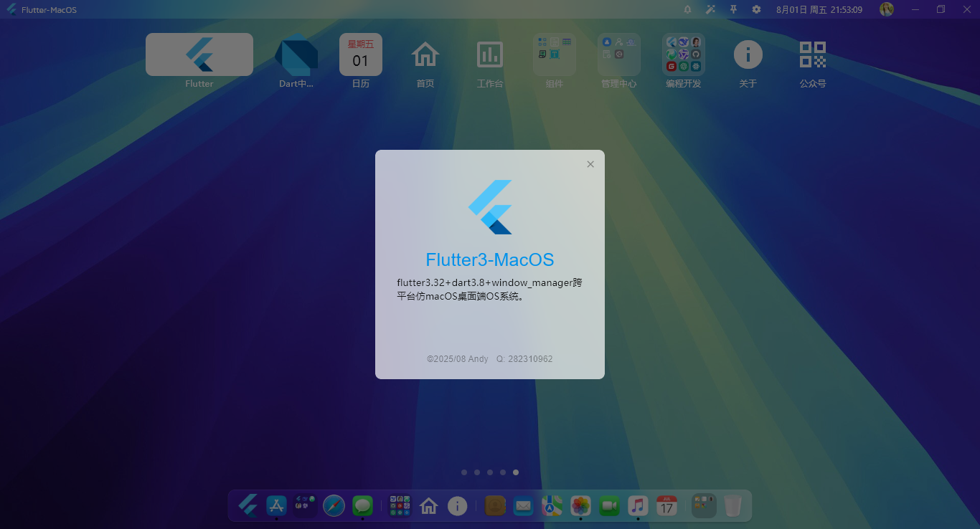This screenshot has height=529, width=980.
Task: Open the JUL 17 Calendar dock icon
Action: [x=666, y=505]
